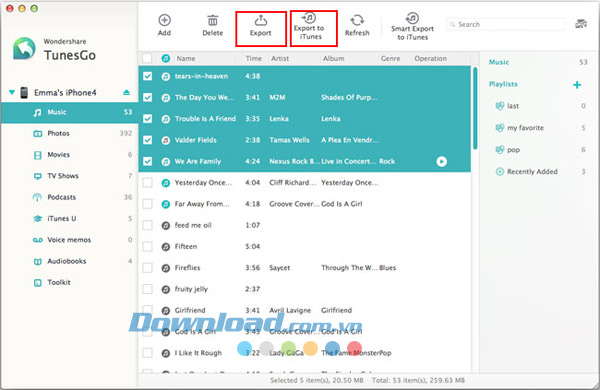Image resolution: width=600 pixels, height=390 pixels.
Task: Click the Operation column header
Action: pos(430,59)
